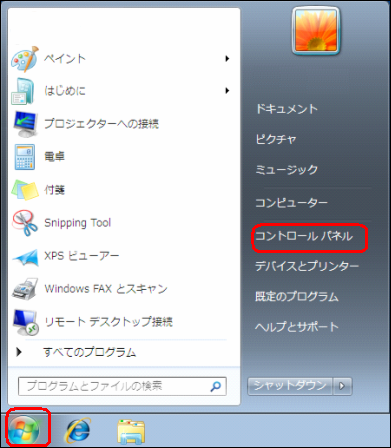391x448 pixels.
Task: Launch the 電卓 calculator icon
Action: 25,157
